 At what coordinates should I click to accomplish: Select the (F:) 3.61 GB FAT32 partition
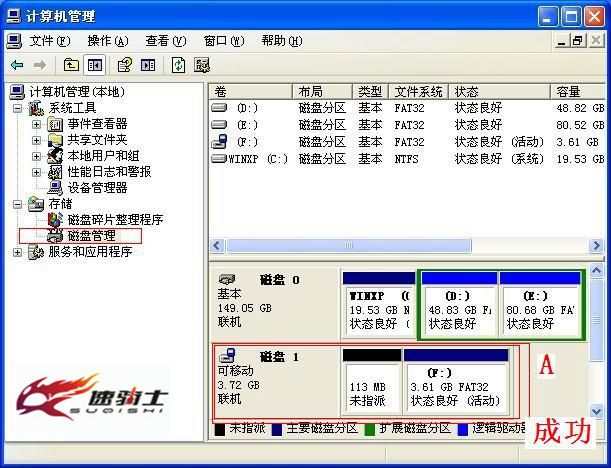tap(456, 382)
